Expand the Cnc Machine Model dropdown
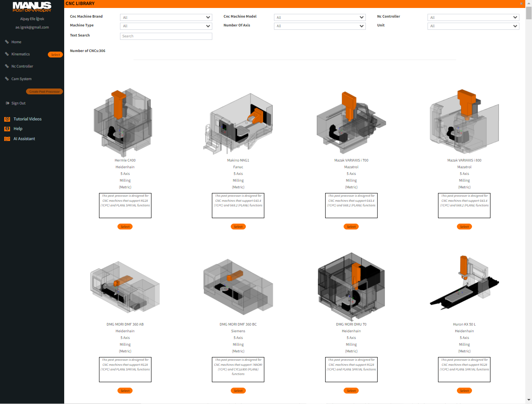Viewport: 532px width, 404px height. pos(320,18)
